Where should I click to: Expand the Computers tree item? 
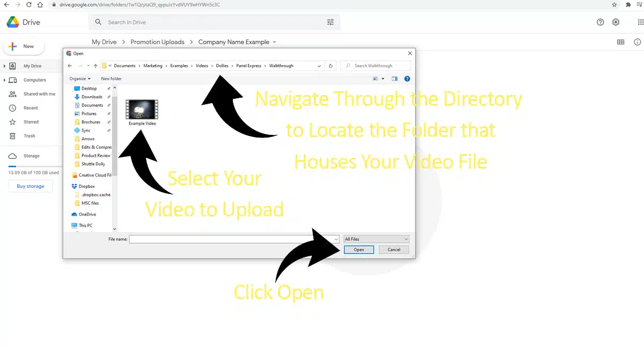coord(5,80)
